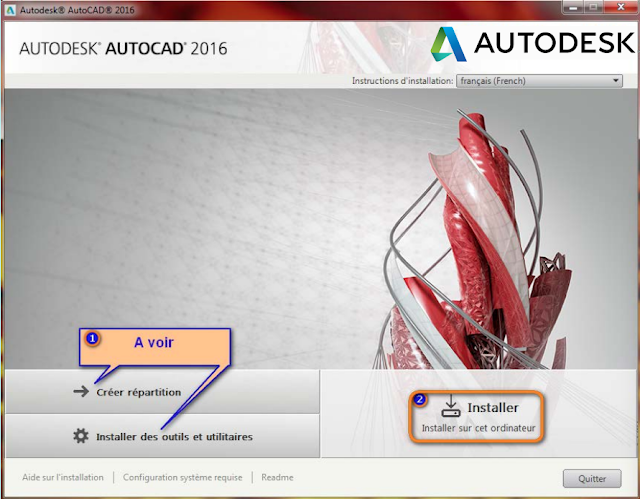Choose Créer répartition option

[162, 392]
